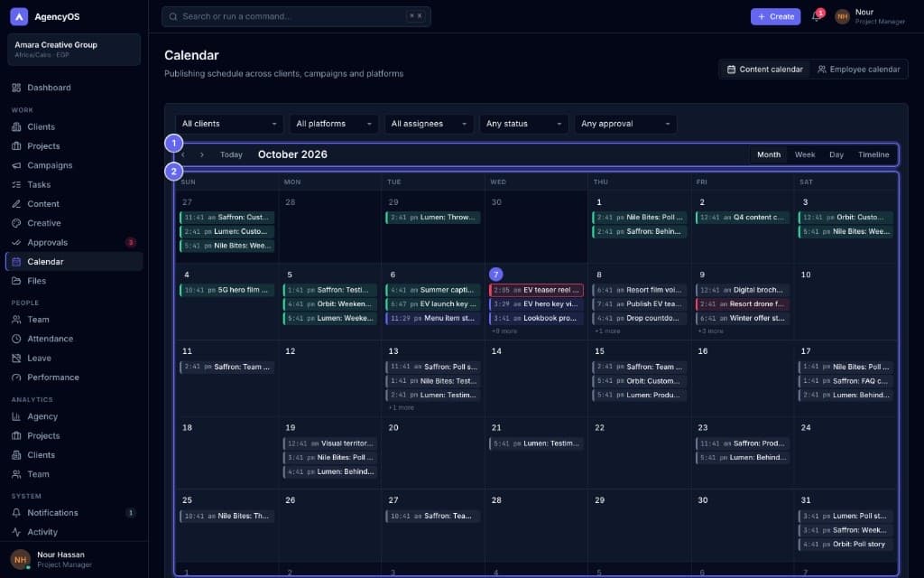The width and height of the screenshot is (924, 578).
Task: Open the Any approval dropdown
Action: click(x=625, y=124)
